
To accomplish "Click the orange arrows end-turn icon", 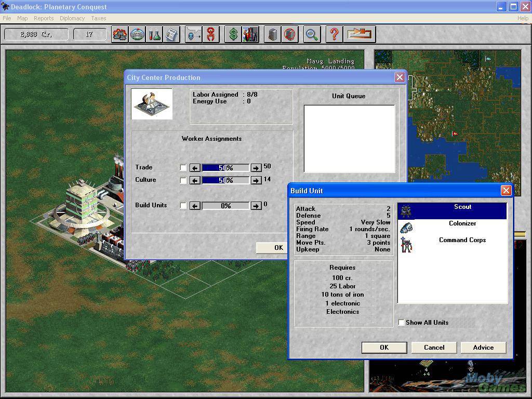I will click(360, 34).
